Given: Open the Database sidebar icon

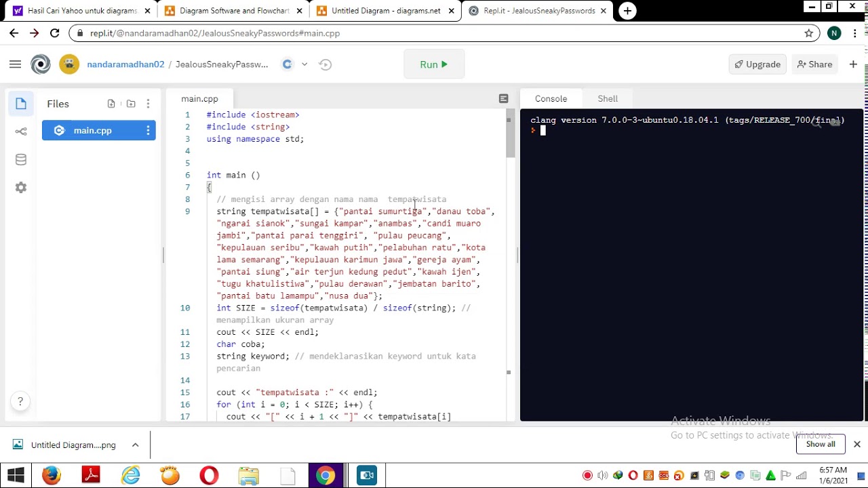Looking at the screenshot, I should point(21,159).
